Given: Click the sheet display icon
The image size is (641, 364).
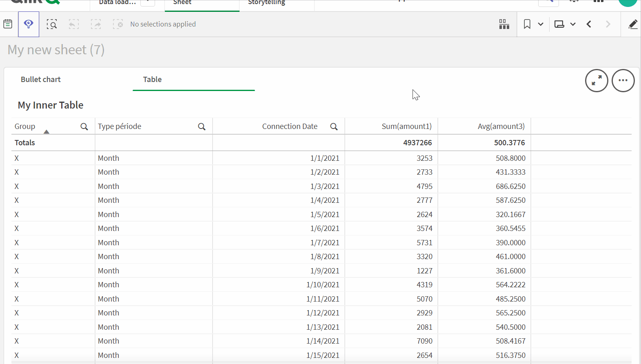Looking at the screenshot, I should (559, 24).
